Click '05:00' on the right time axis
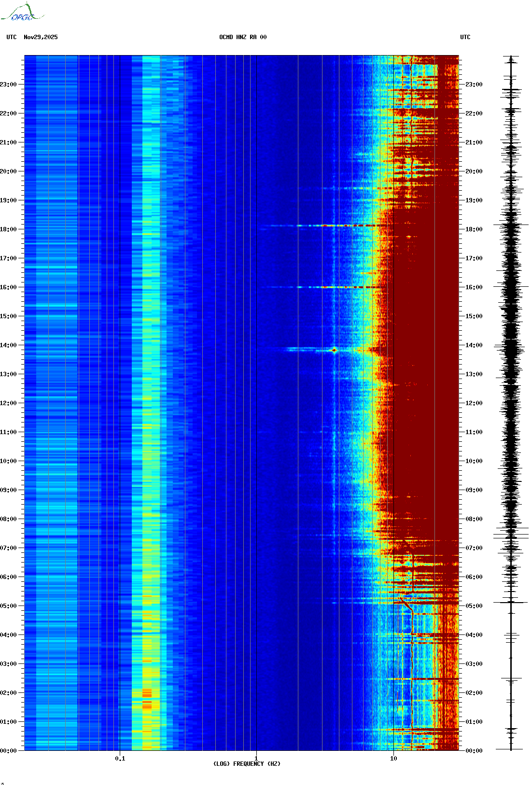This screenshot has height=789, width=532. [x=474, y=606]
